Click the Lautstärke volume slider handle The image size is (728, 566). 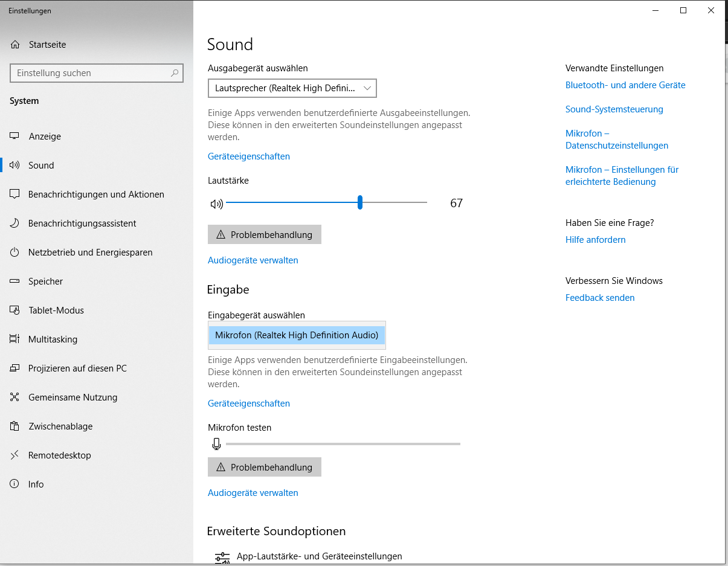pos(360,202)
